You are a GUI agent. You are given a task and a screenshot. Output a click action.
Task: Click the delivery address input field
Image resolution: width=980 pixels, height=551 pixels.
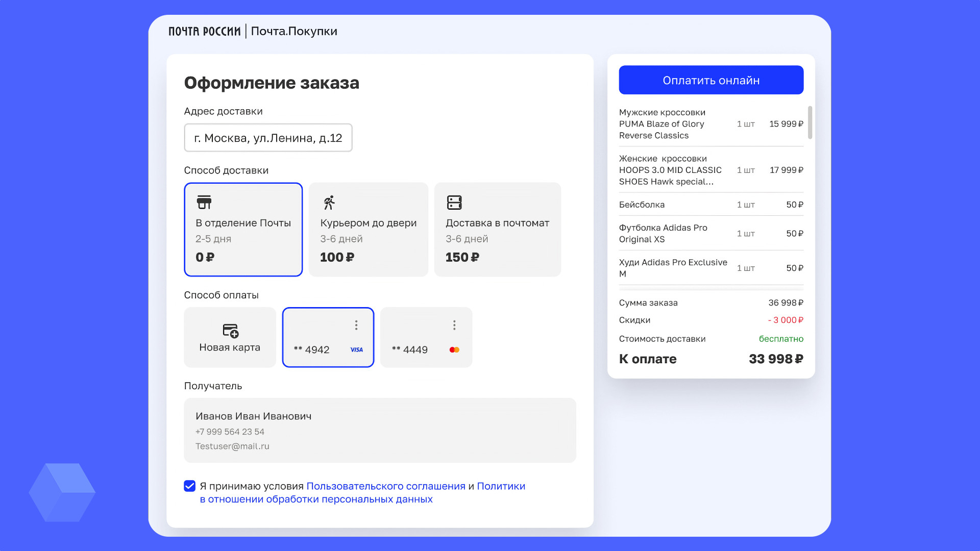[268, 138]
